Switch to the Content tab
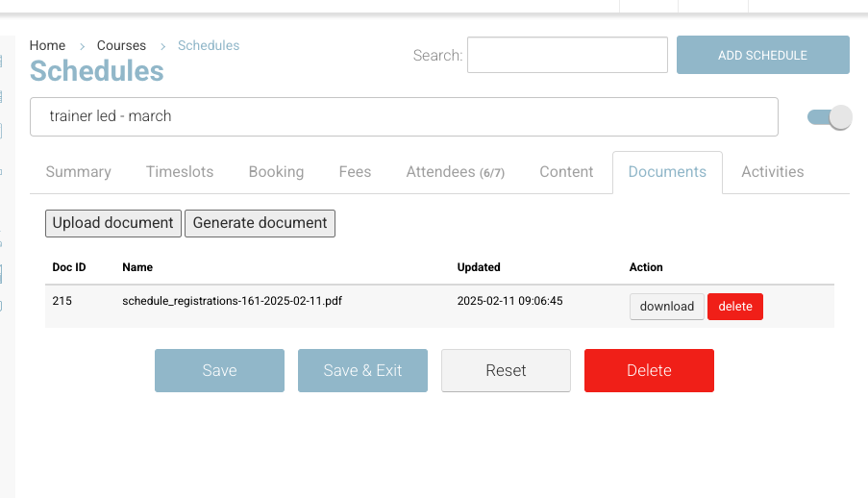The height and width of the screenshot is (498, 868). tap(566, 172)
